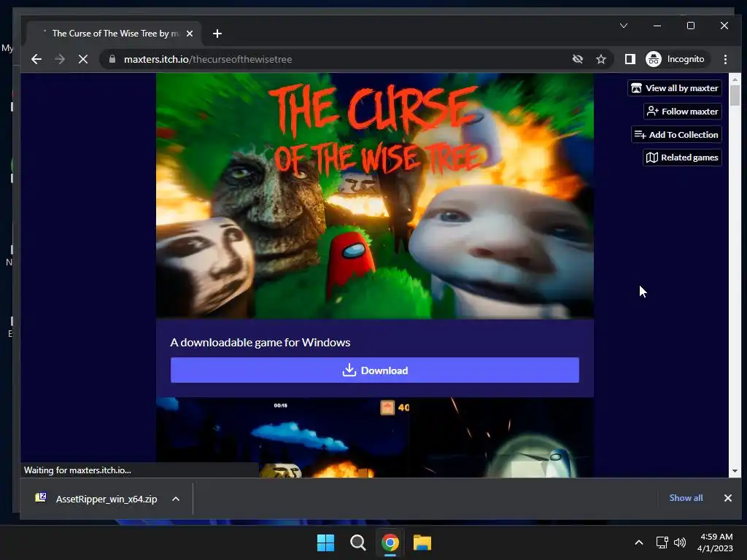The image size is (747, 560).
Task: Click View all by maxter
Action: [x=675, y=88]
